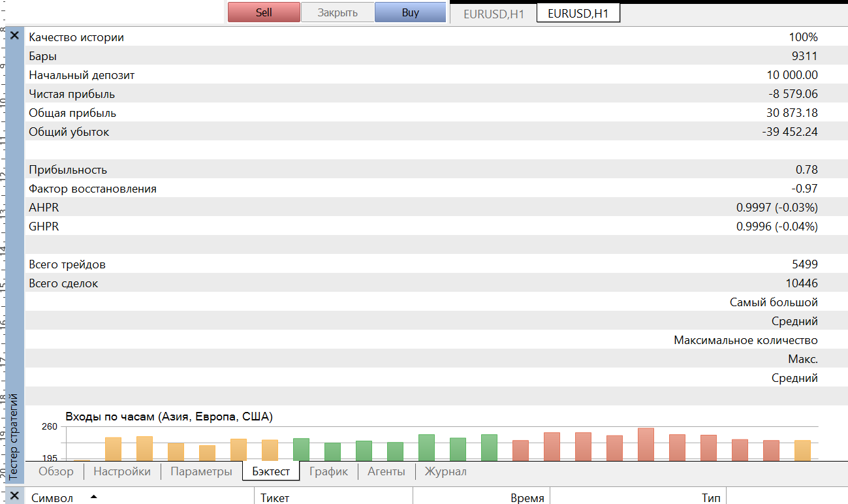Click the gross profit value 30 873.18

[793, 113]
